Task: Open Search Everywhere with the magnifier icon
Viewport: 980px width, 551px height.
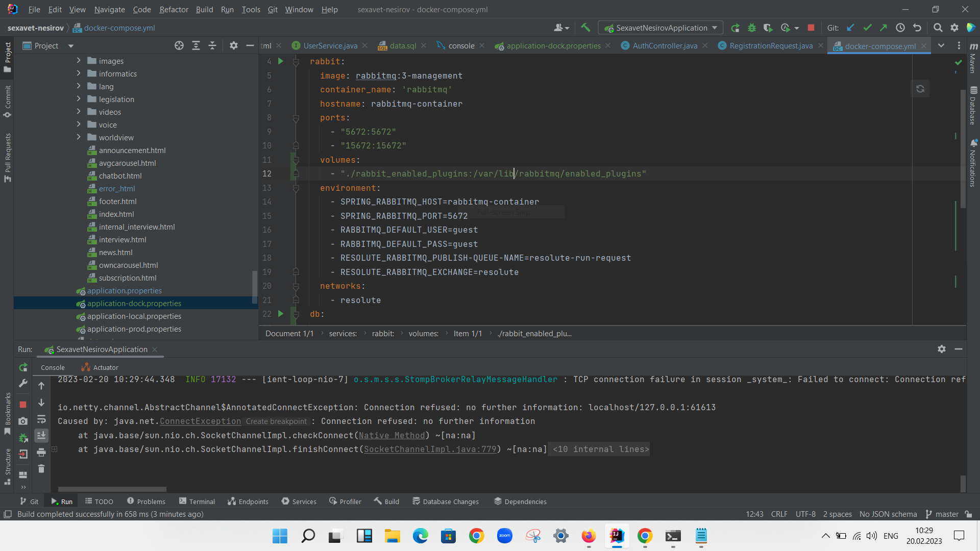Action: pos(938,28)
